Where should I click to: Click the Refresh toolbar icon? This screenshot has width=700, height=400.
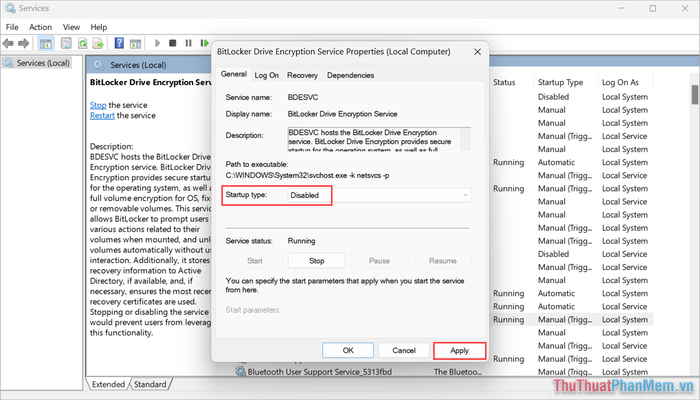83,43
